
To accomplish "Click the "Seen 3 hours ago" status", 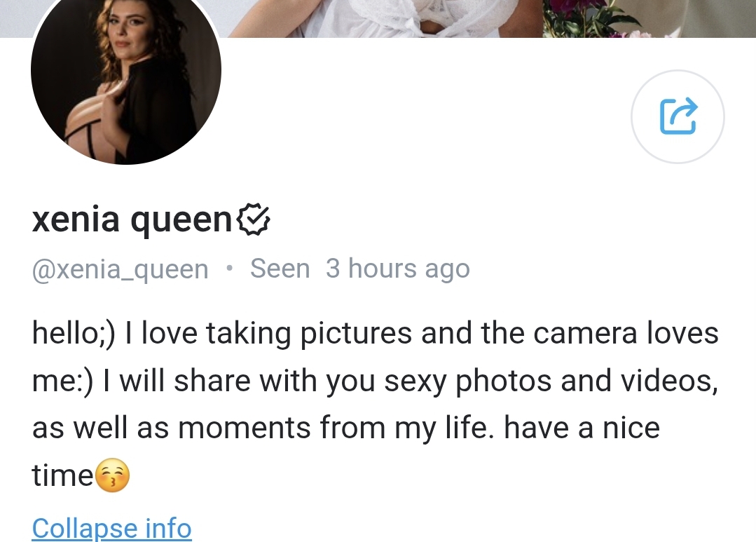I will pos(359,269).
